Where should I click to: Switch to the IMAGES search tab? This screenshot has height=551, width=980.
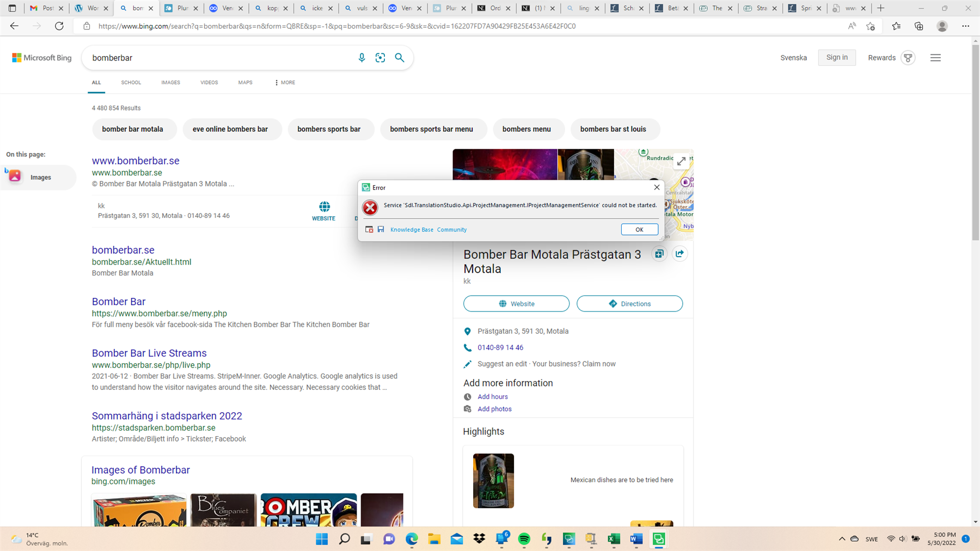pyautogui.click(x=170, y=83)
